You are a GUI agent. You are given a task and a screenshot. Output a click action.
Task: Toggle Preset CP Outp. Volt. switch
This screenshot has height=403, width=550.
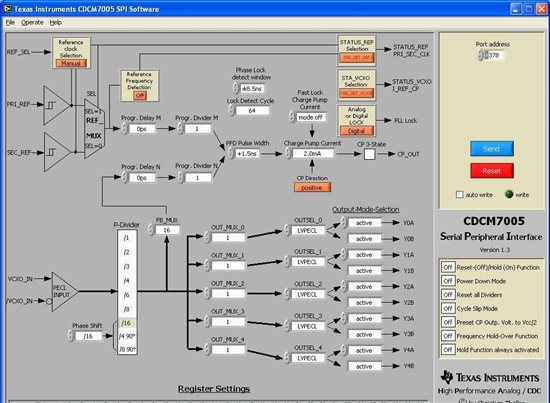click(x=448, y=322)
